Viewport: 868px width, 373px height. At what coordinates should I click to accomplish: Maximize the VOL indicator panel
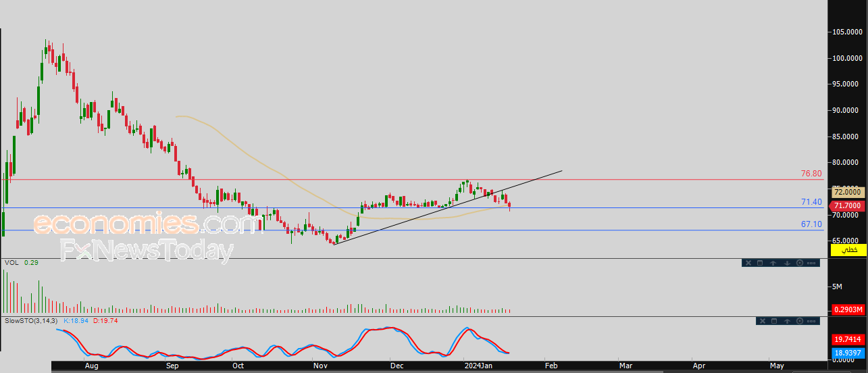(x=760, y=263)
